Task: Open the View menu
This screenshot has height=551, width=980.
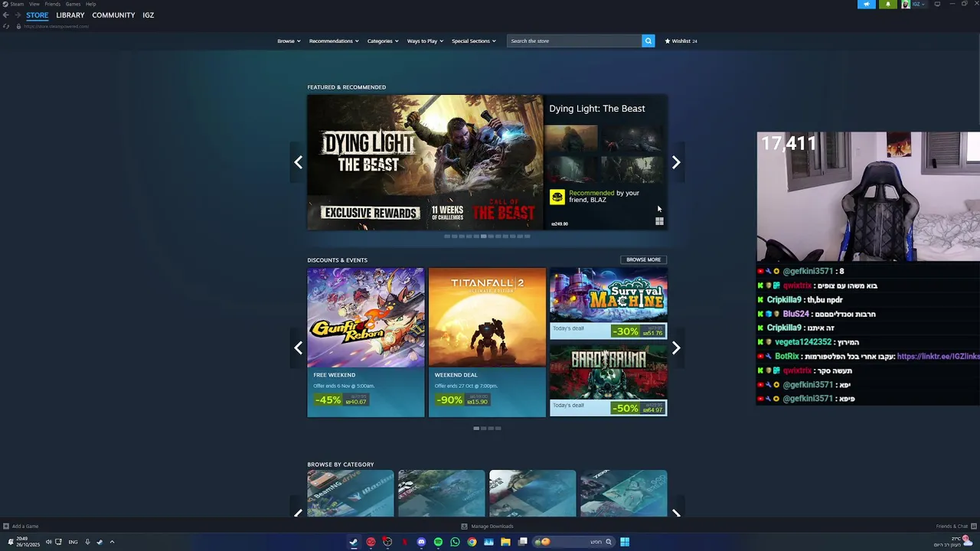Action: [x=34, y=4]
